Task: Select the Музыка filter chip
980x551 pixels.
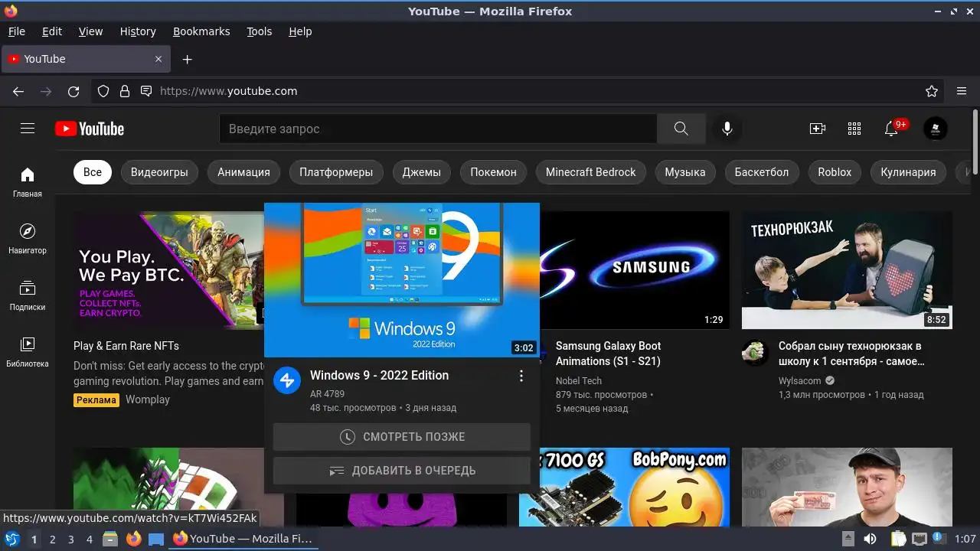Action: [685, 172]
